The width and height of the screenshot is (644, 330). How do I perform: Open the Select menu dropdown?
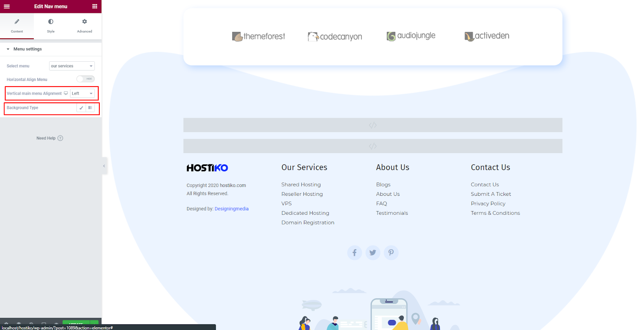pos(72,66)
